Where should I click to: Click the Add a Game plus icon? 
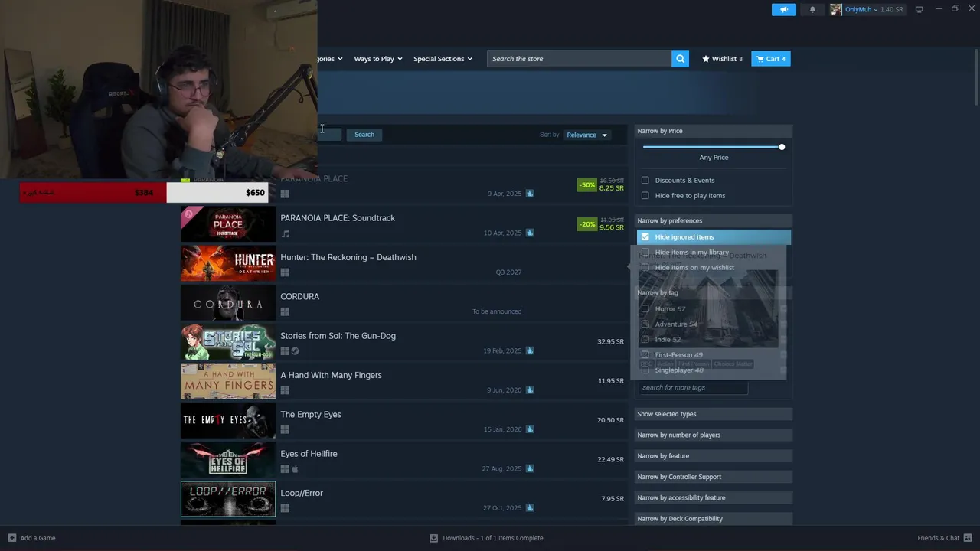point(11,538)
